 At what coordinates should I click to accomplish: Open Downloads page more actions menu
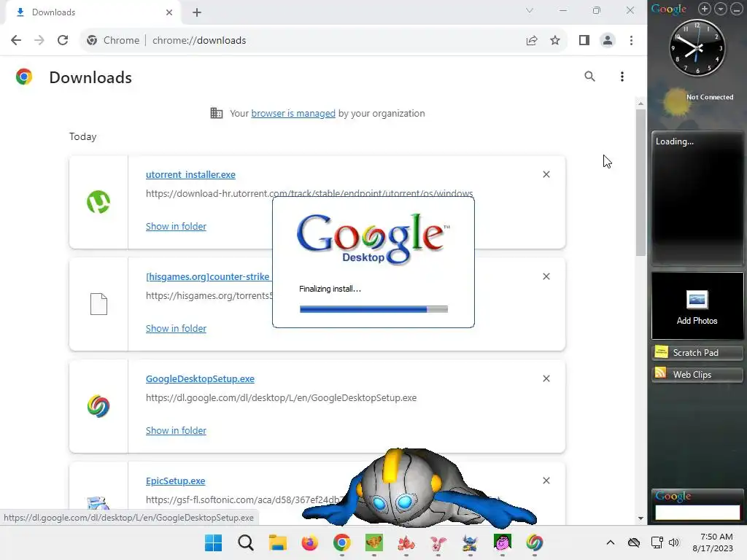(x=622, y=77)
